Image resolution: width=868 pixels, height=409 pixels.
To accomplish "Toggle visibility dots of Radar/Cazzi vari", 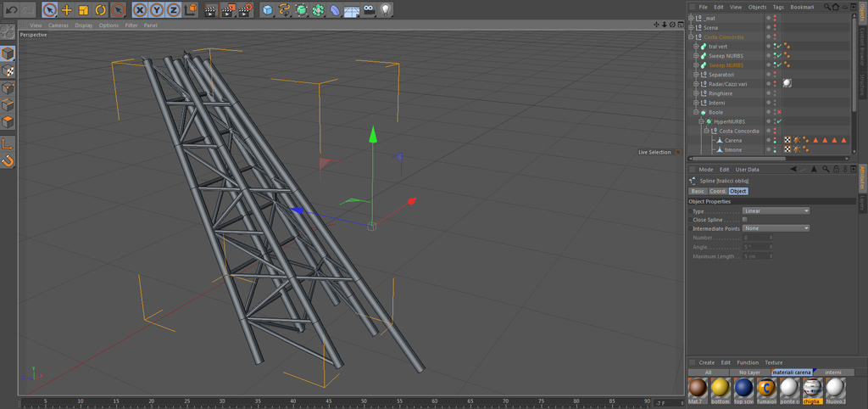I will (x=775, y=84).
